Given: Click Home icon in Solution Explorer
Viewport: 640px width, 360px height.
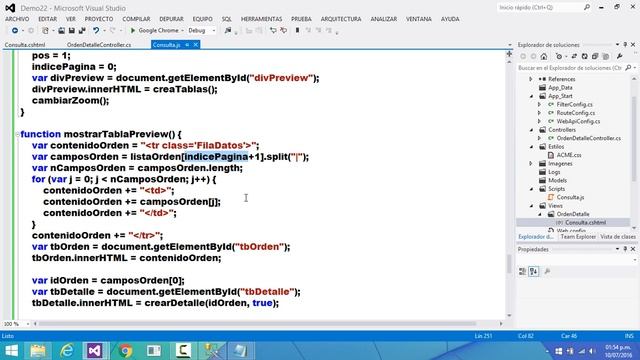Looking at the screenshot, I should pos(544,56).
